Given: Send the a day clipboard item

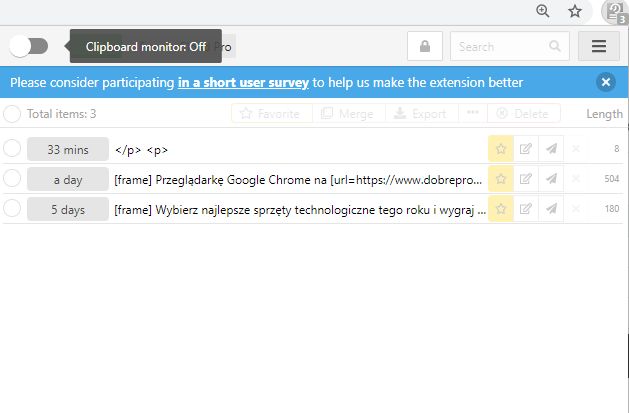Looking at the screenshot, I should pyautogui.click(x=551, y=179).
